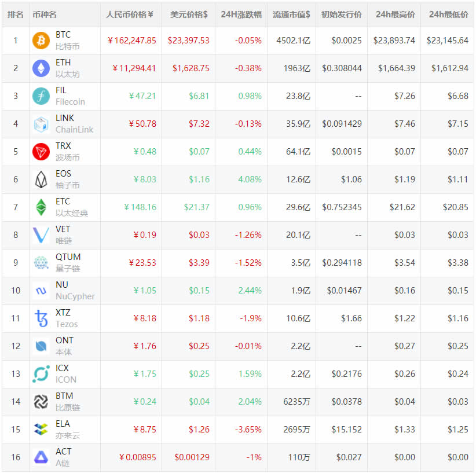
Task: Click the 24h最高价 column header
Action: coord(394,14)
